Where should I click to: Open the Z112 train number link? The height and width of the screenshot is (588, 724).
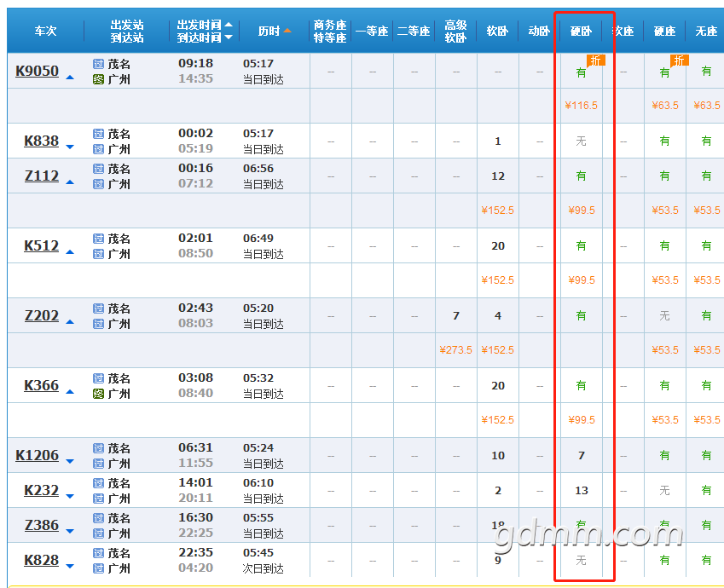click(42, 176)
